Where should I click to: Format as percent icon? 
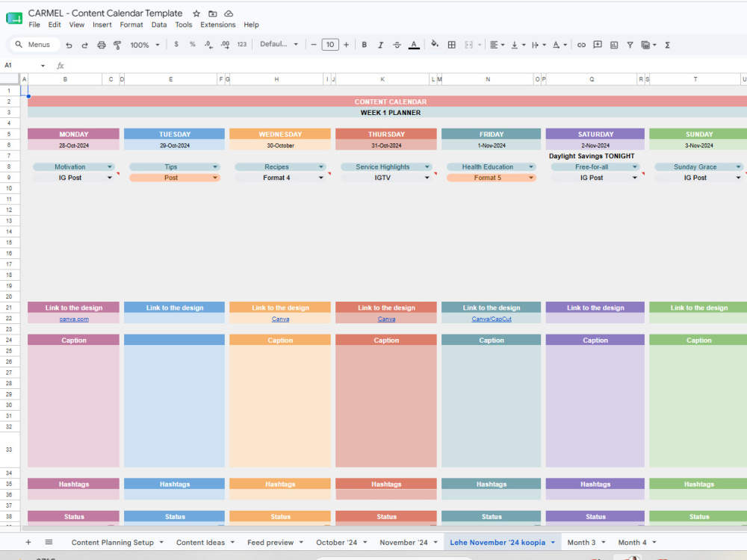point(193,44)
